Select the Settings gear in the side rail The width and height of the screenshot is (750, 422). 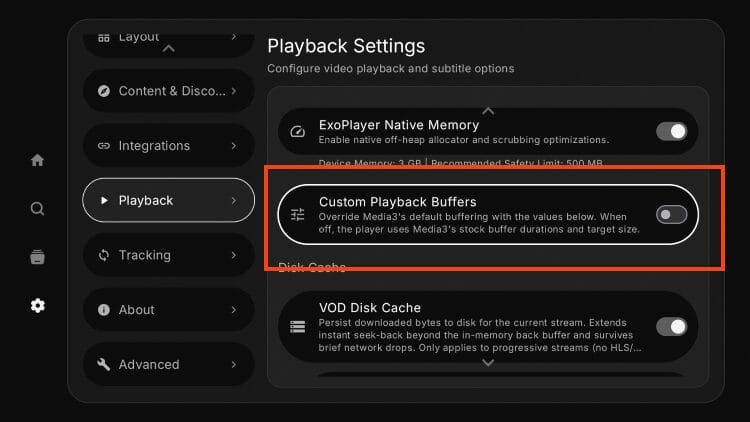pyautogui.click(x=37, y=305)
